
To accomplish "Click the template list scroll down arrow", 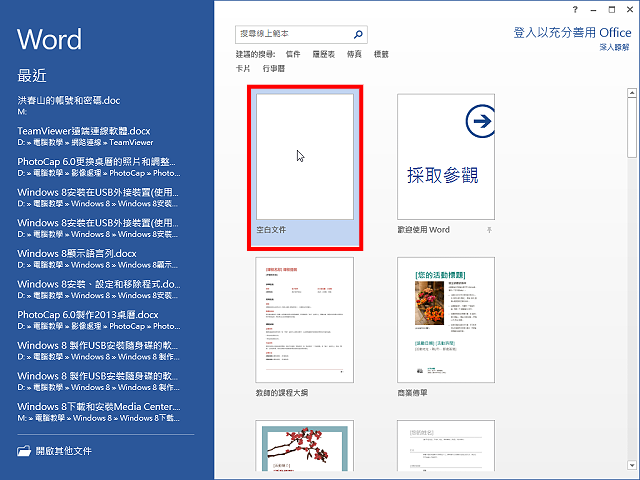I will [632, 465].
